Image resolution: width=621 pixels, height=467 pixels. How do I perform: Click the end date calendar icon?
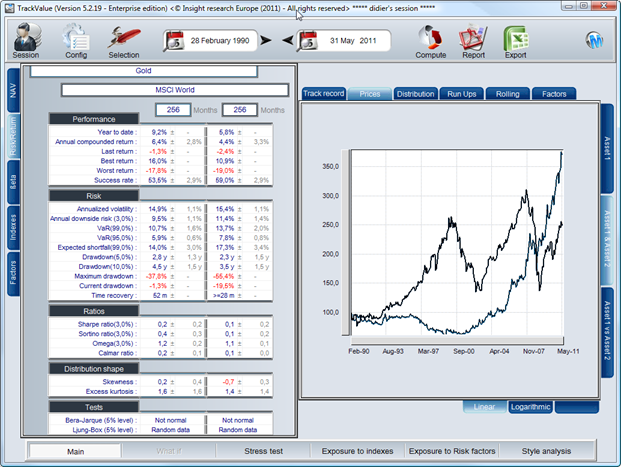pyautogui.click(x=308, y=41)
